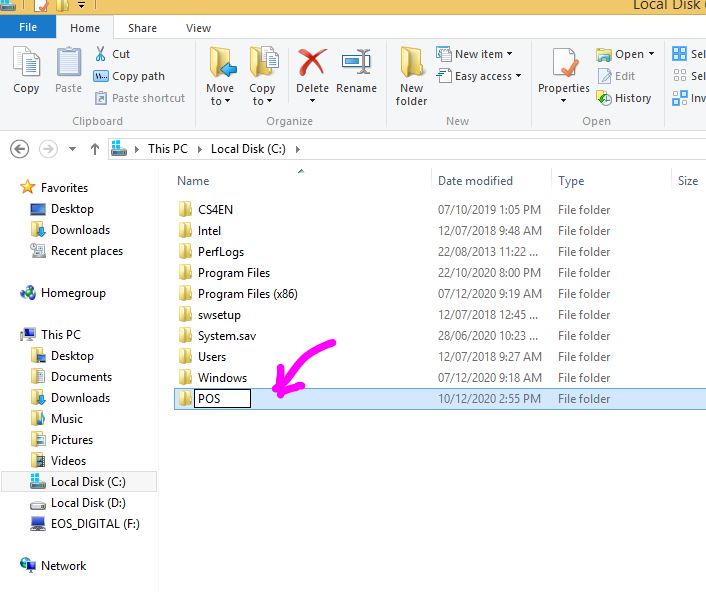Select the Program Files (x86) folder
The image size is (706, 592).
coord(247,294)
